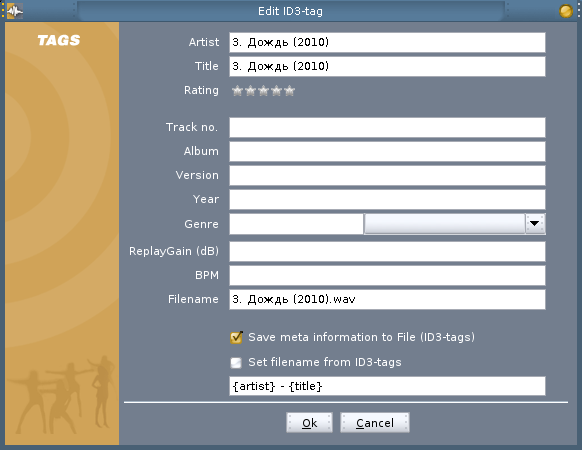Click the Genre combo box list field
The height and width of the screenshot is (450, 582).
pyautogui.click(x=444, y=224)
